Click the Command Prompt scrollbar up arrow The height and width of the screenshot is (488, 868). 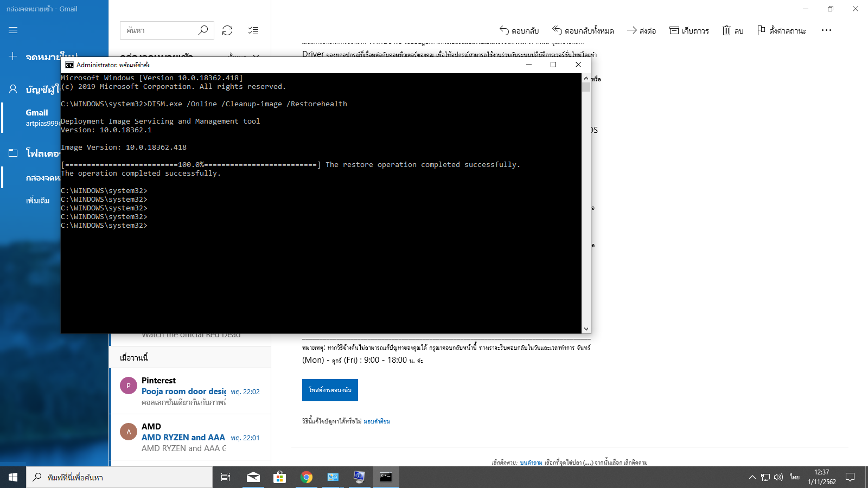coord(586,78)
